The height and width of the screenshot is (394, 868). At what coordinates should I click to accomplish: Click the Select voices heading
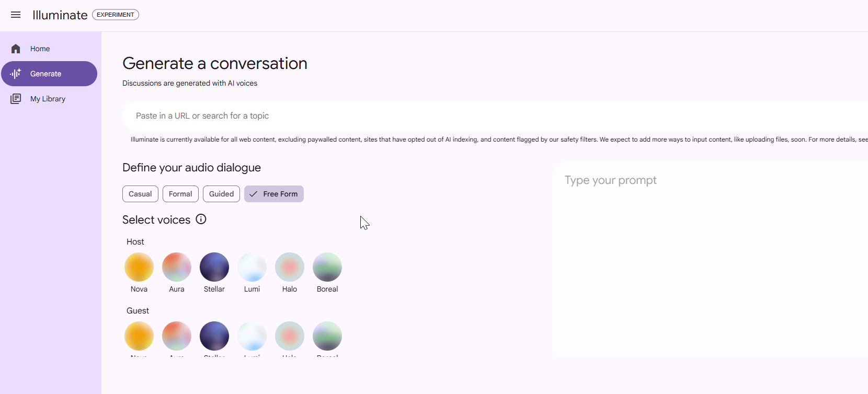pos(156,220)
